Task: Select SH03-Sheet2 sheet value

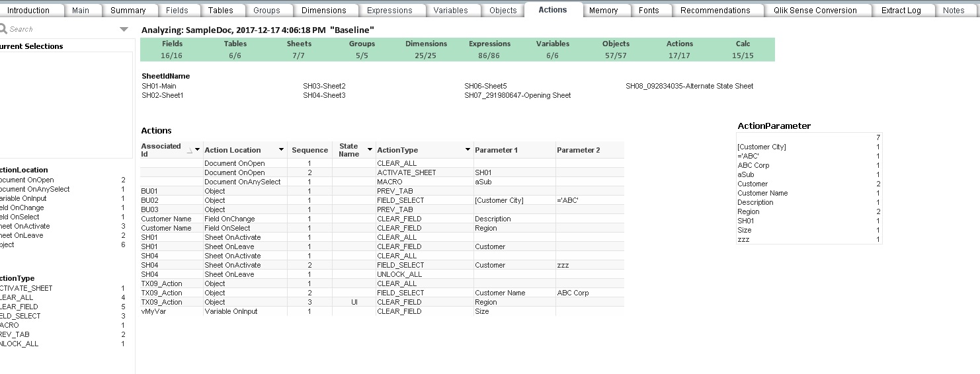Action: tap(324, 86)
